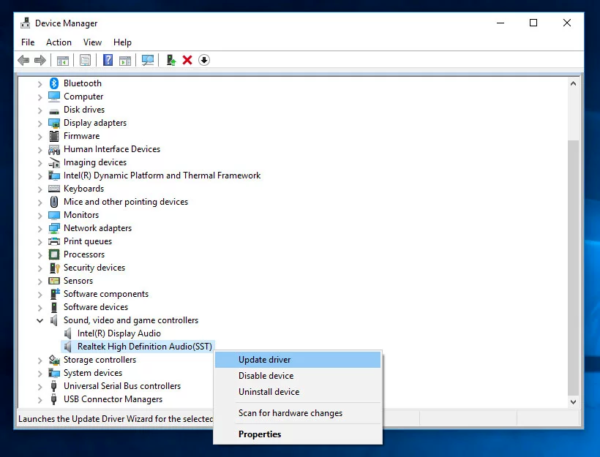Choose Properties in context menu
This screenshot has height=457, width=600.
click(298, 434)
